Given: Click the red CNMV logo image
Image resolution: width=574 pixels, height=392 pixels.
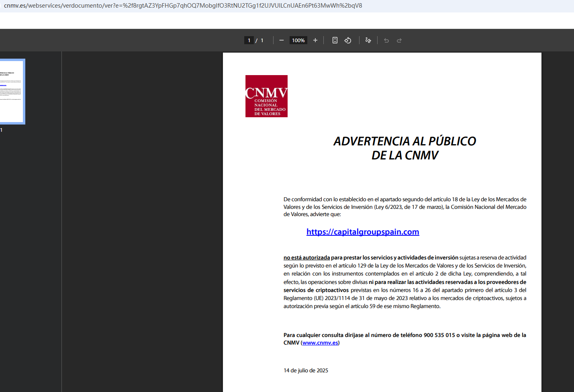Looking at the screenshot, I should point(266,96).
